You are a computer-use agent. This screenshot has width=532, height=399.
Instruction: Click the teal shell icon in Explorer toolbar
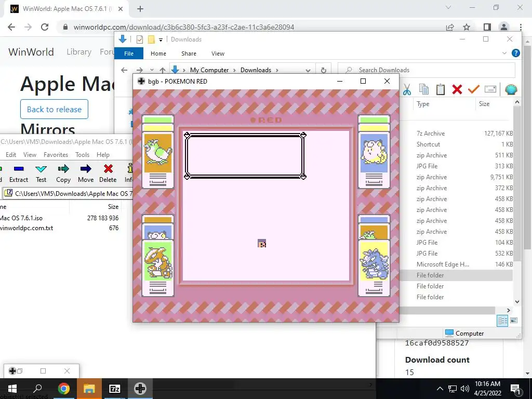[511, 89]
